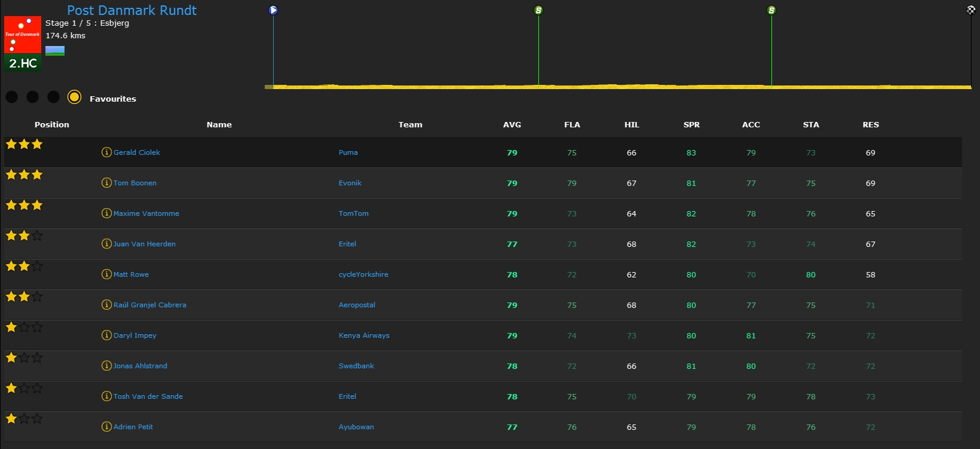Sort by the Team column header

point(411,124)
